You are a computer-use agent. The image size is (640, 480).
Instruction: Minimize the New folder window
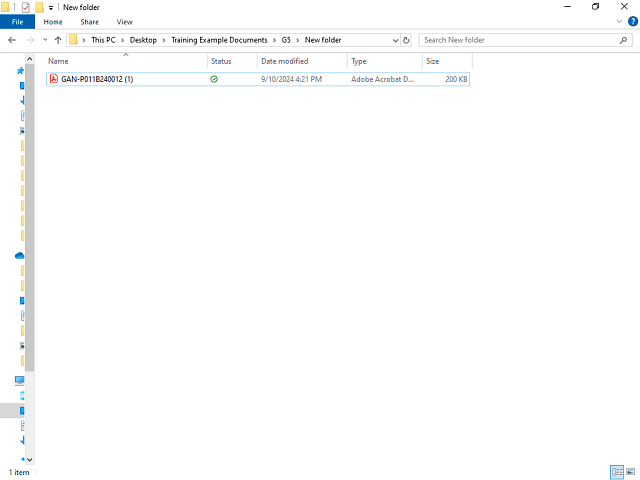567,7
